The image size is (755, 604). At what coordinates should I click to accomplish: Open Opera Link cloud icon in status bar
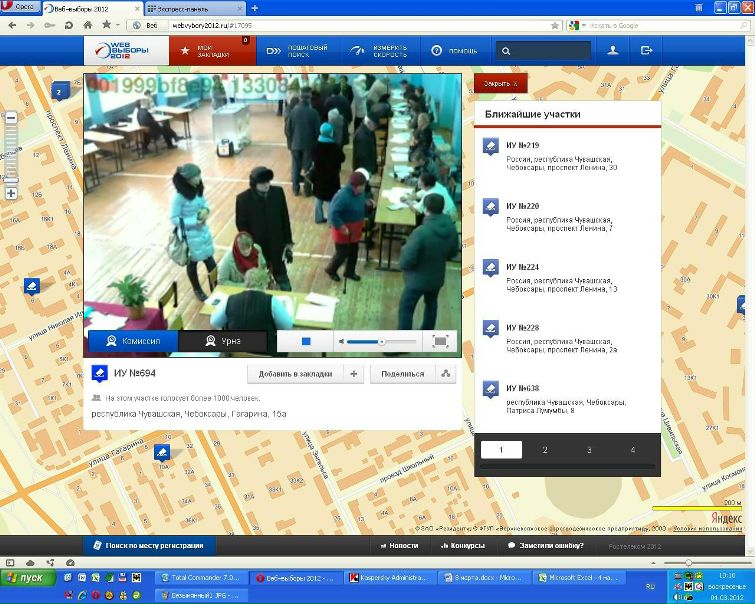click(x=30, y=563)
